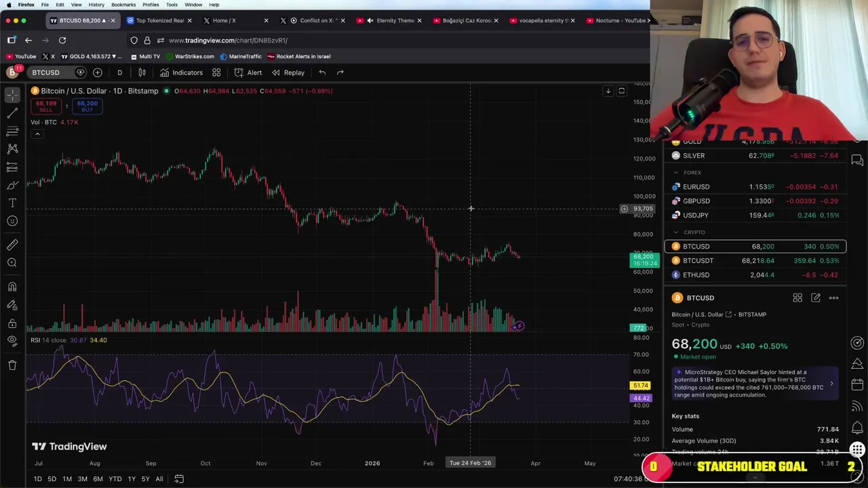Screen dimensions: 868x488
Task: Open the chart type candles selector
Action: pyautogui.click(x=142, y=73)
